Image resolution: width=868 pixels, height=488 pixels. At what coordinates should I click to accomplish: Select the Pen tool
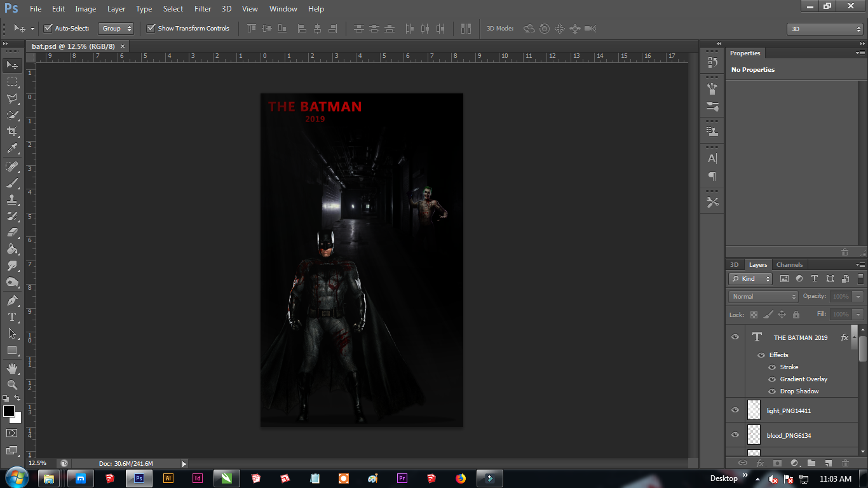12,300
